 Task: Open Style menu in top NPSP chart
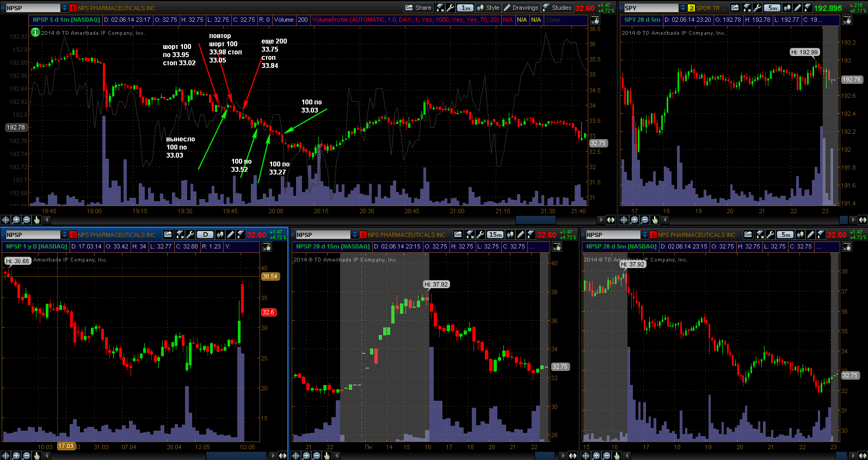pos(488,8)
